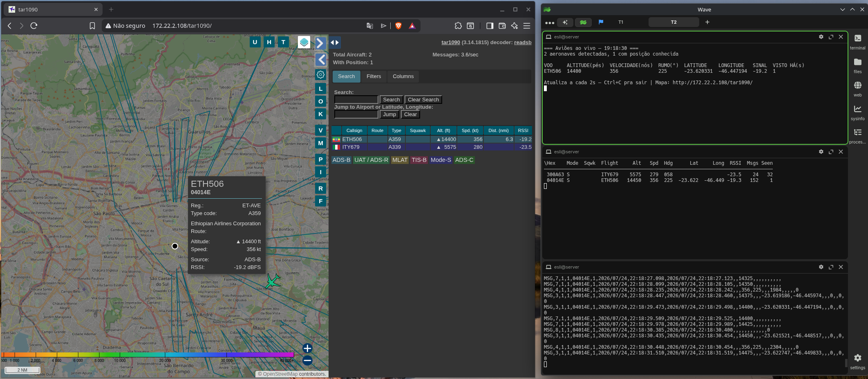Open the readsb decoder link
The height and width of the screenshot is (379, 868).
pyautogui.click(x=523, y=43)
